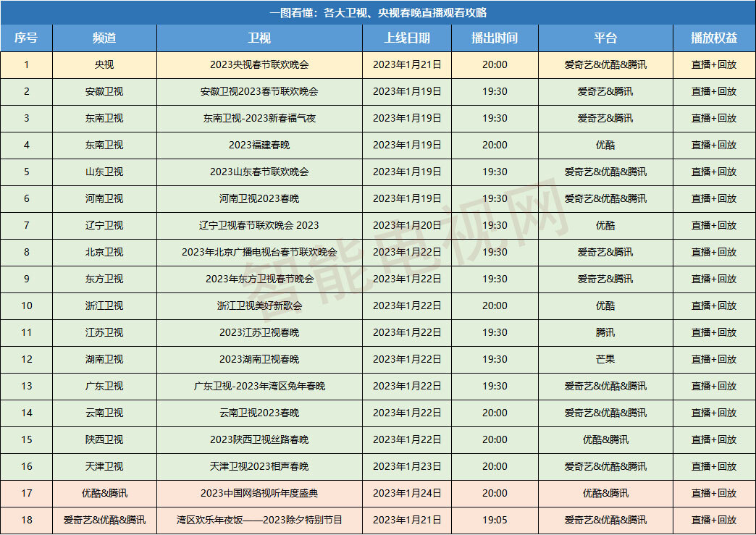Click the 山东卫视 channel cell
The image size is (756, 535).
point(104,172)
